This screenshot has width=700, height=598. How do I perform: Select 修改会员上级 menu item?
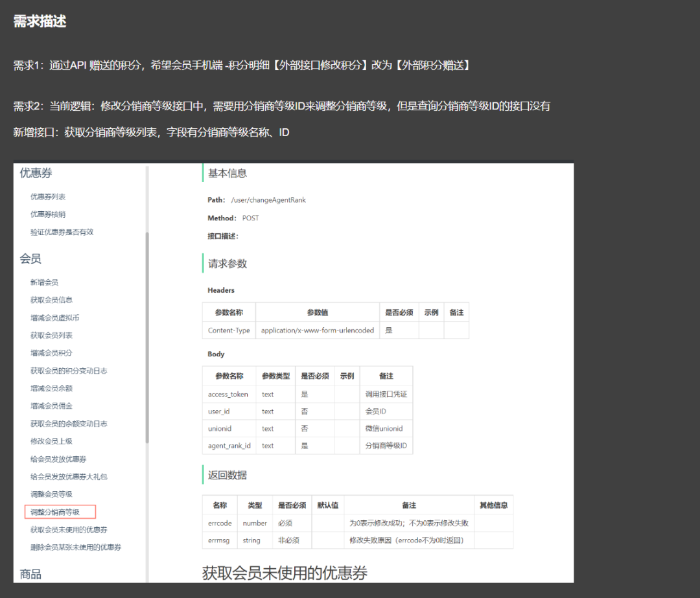(51, 441)
